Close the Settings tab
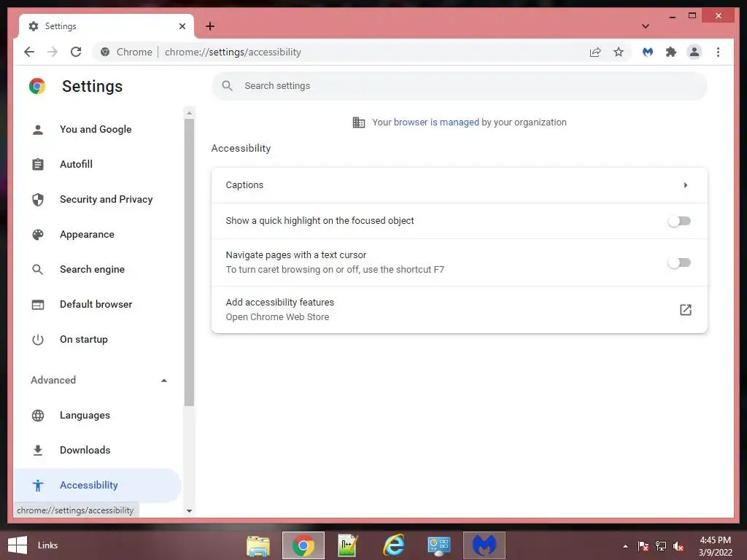This screenshot has width=747, height=560. tap(182, 26)
